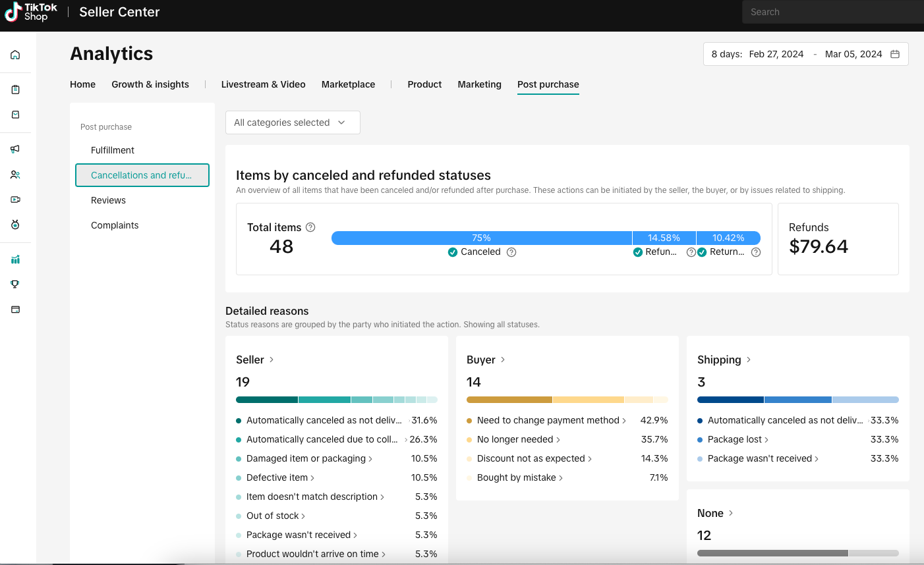Toggle the Canceled status checkbox
The width and height of the screenshot is (924, 565).
tap(453, 252)
